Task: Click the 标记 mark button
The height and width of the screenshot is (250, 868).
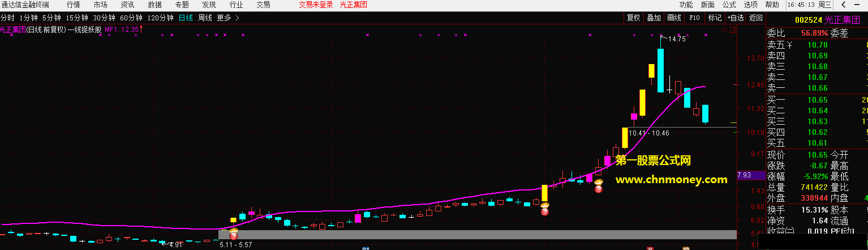Action: click(715, 18)
